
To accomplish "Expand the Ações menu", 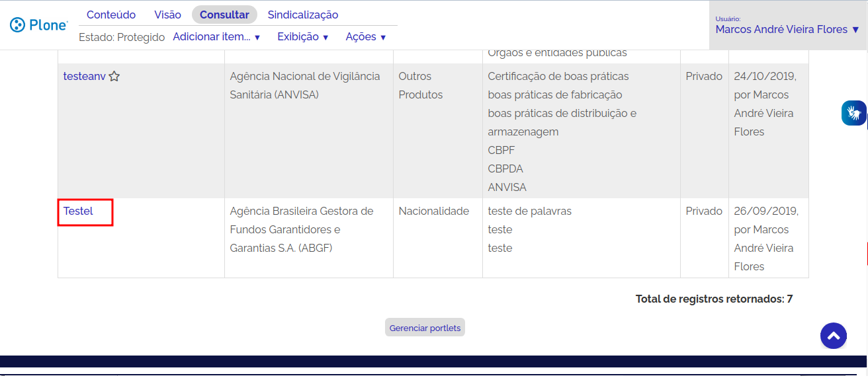I will [x=365, y=37].
